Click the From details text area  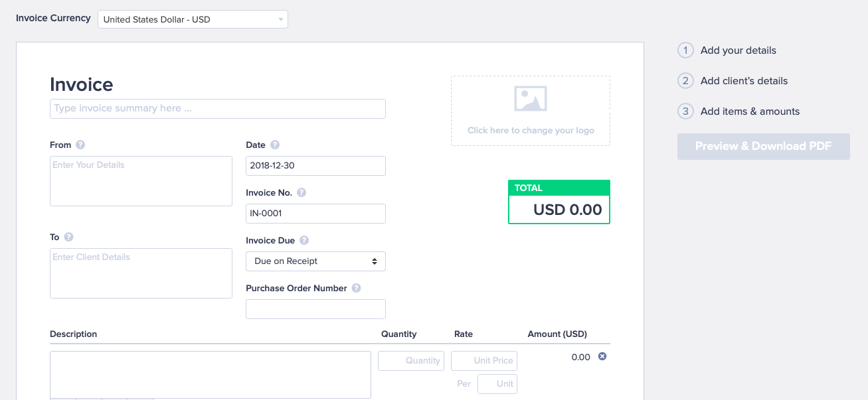141,180
